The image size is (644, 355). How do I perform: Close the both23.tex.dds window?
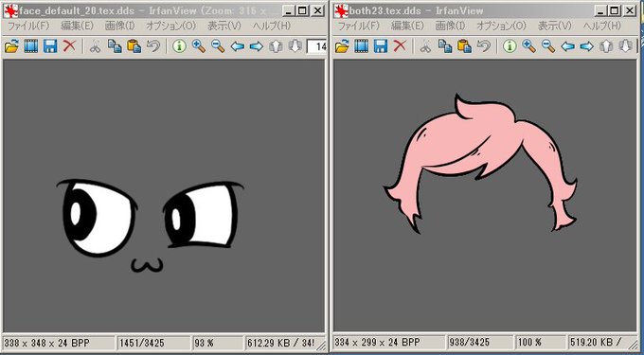tap(630, 10)
